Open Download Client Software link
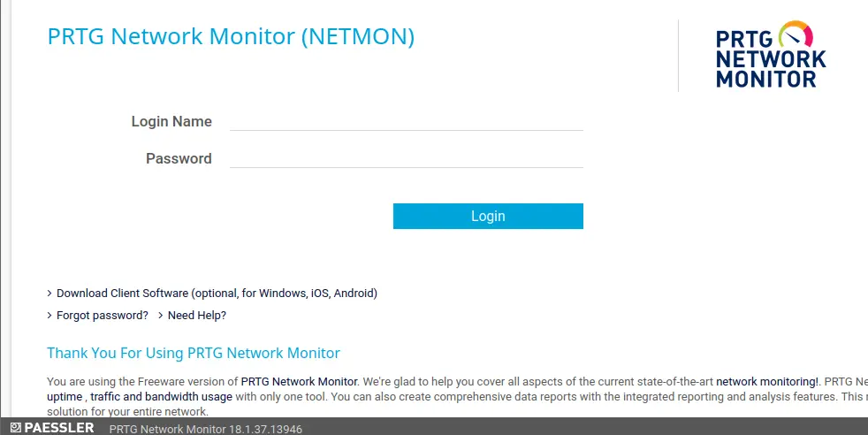The height and width of the screenshot is (435, 868). [x=217, y=294]
